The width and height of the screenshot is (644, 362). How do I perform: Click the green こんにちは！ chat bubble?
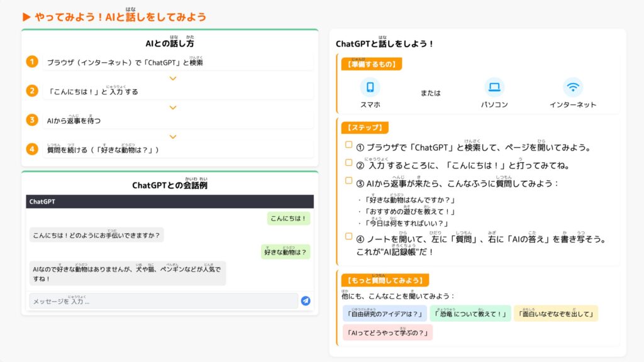(x=289, y=218)
